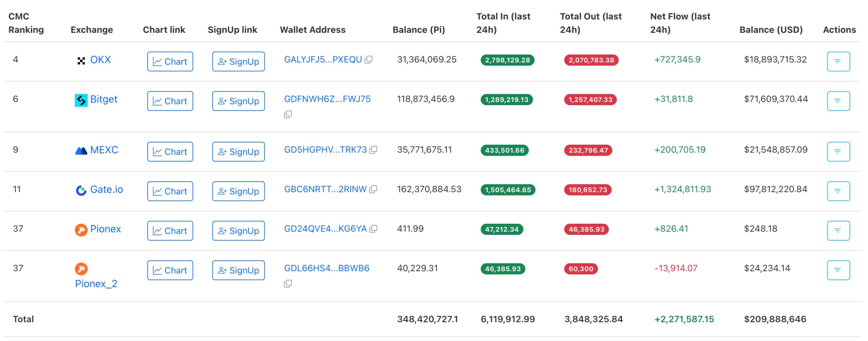Copy the Gate.io wallet address icon
This screenshot has width=868, height=341.
pyautogui.click(x=373, y=189)
